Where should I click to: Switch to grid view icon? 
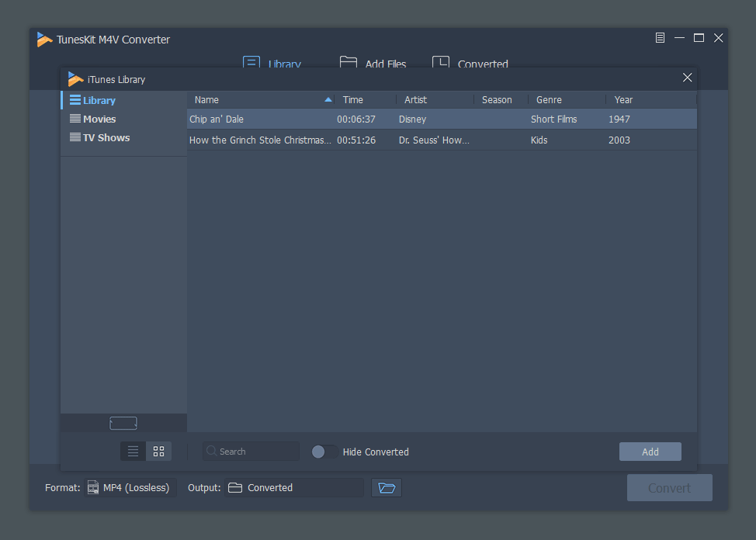click(x=158, y=452)
